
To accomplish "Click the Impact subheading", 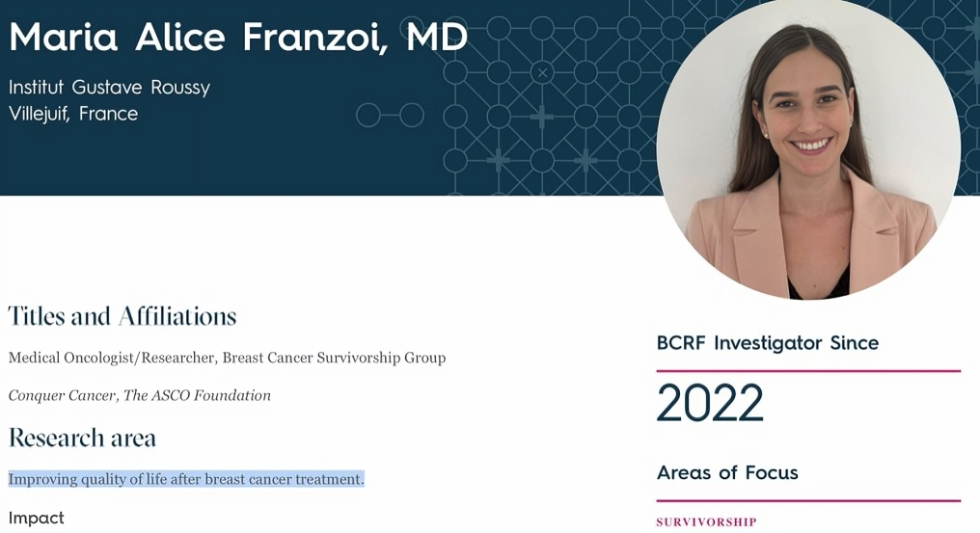I will pyautogui.click(x=37, y=518).
